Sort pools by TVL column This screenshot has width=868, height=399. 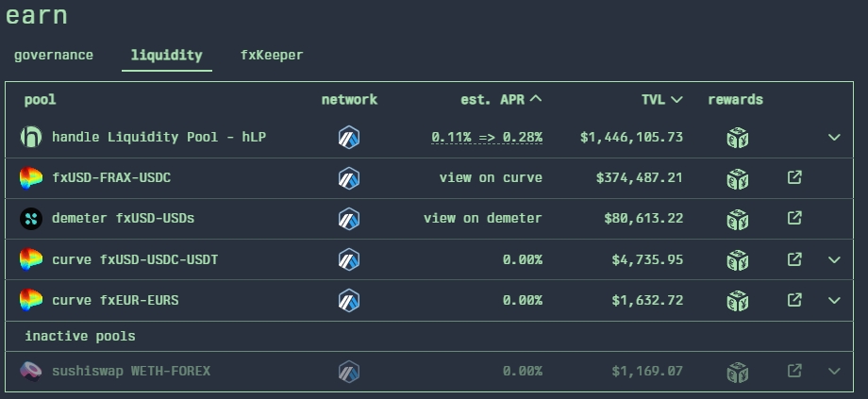(660, 99)
